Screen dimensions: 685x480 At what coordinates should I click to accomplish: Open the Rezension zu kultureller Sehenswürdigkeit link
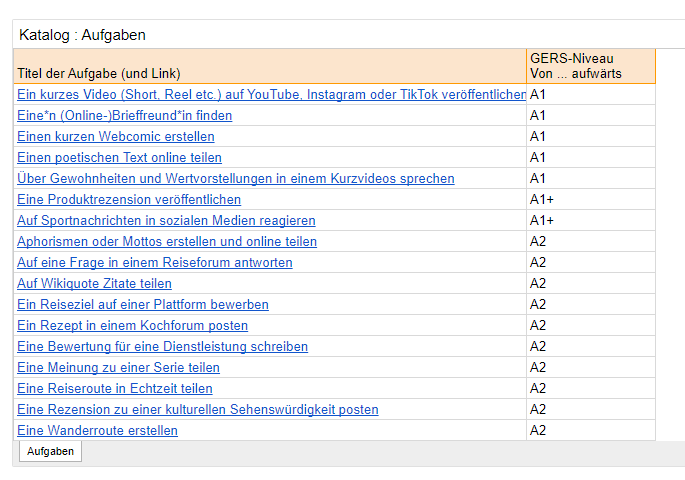197,410
